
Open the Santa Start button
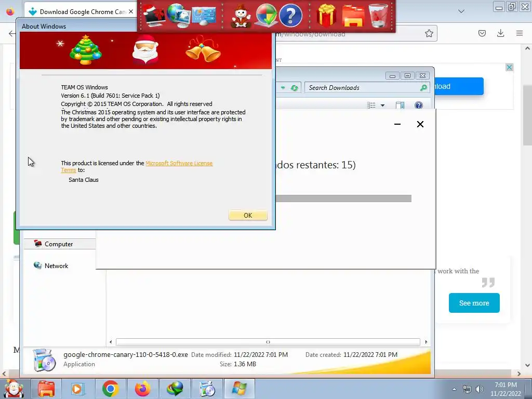click(x=13, y=389)
